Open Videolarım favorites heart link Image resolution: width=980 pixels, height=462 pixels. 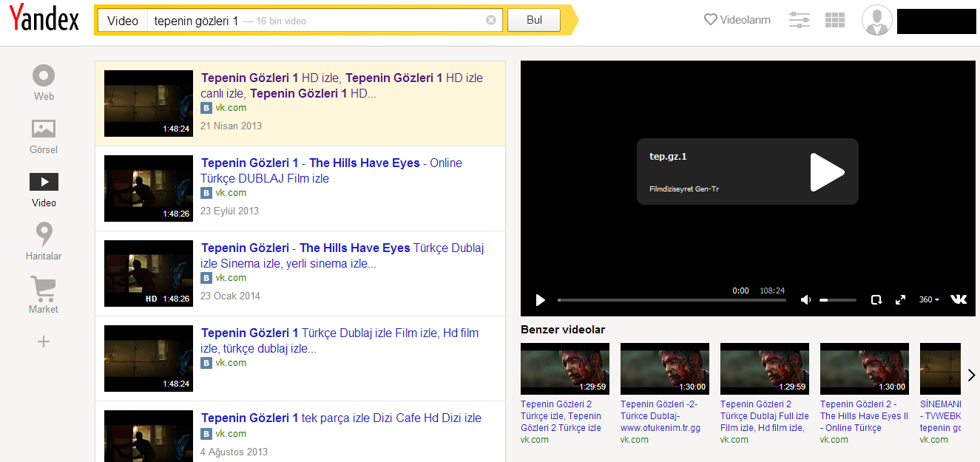(737, 20)
